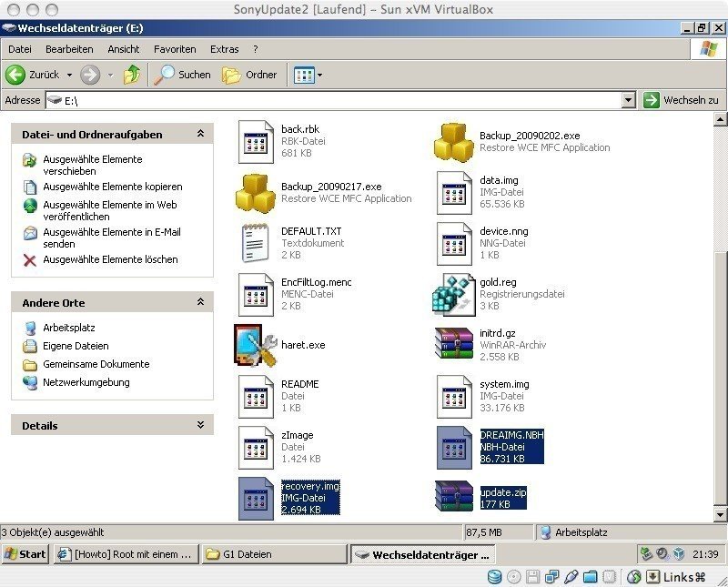Select the Backup_20090217.exe yellow cubes icon
The height and width of the screenshot is (587, 728).
(x=256, y=193)
